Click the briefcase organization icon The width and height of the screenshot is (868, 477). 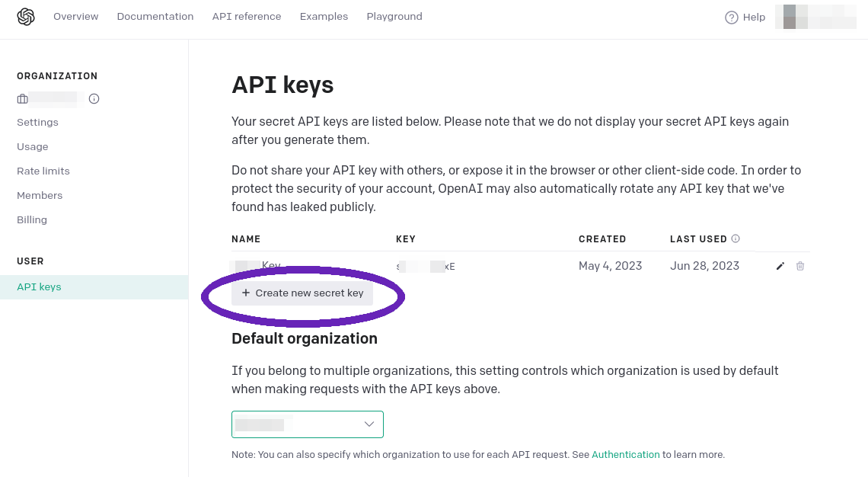(24, 98)
